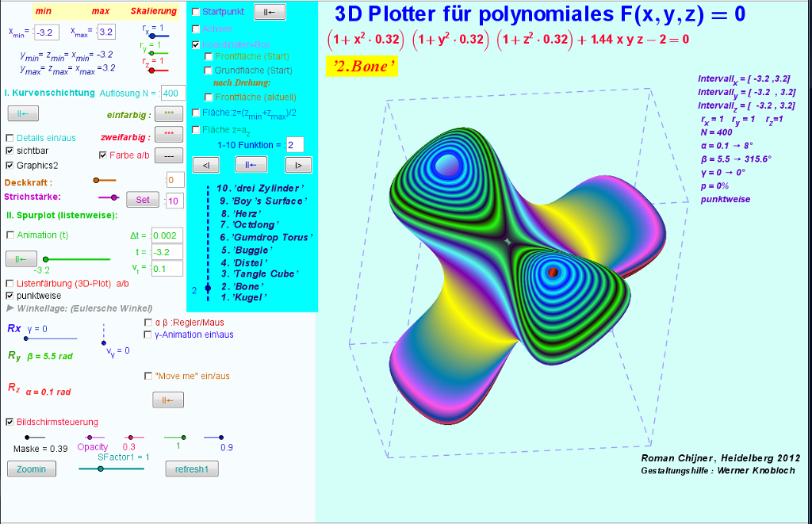Viewport: 812px width, 524px height.
Task: Click the Set button next to Strichstärke
Action: pos(143,200)
